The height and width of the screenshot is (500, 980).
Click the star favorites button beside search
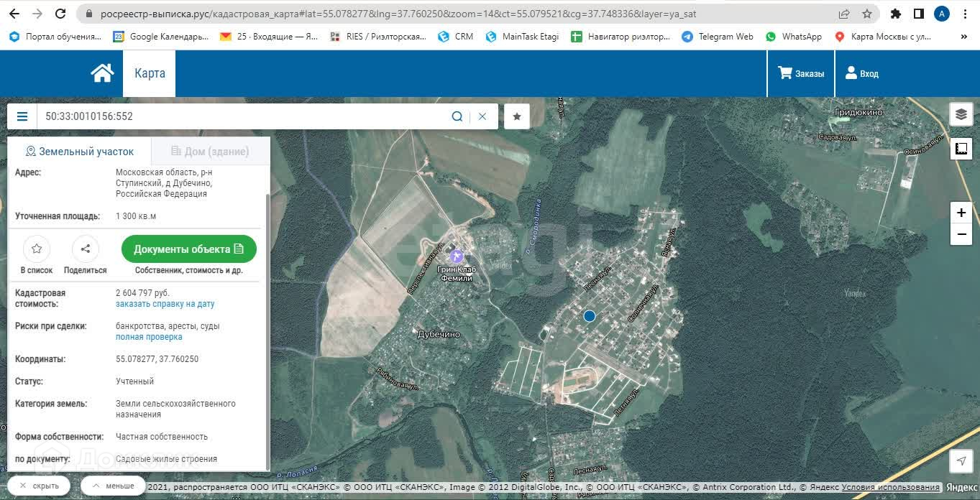[517, 116]
